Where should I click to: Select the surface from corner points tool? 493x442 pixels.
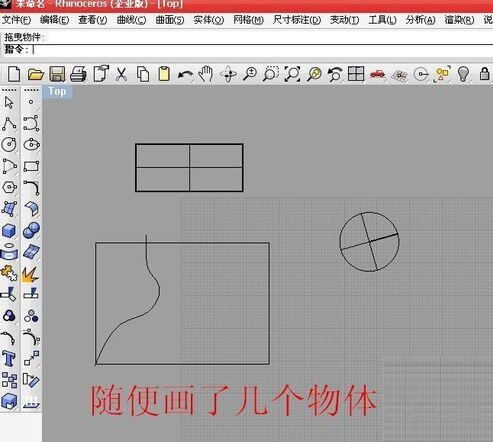pyautogui.click(x=9, y=209)
